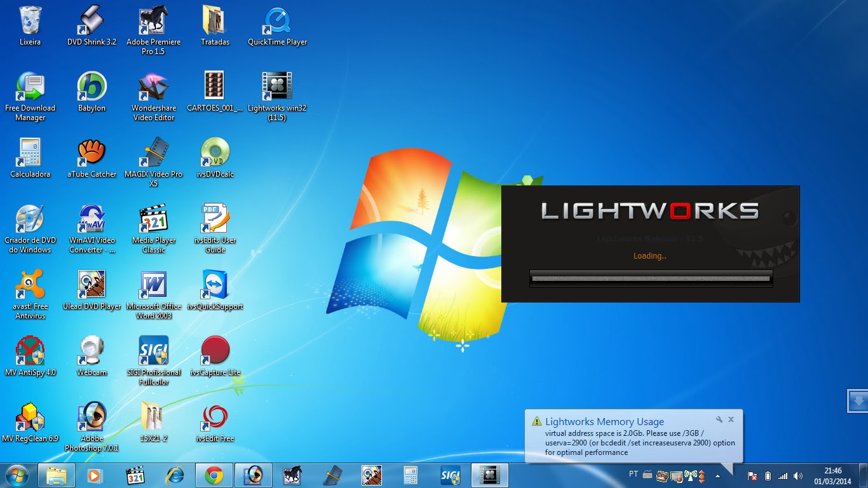Image resolution: width=868 pixels, height=488 pixels.
Task: Select the MV RegClean 6.9 desktop shortcut
Action: pos(30,423)
